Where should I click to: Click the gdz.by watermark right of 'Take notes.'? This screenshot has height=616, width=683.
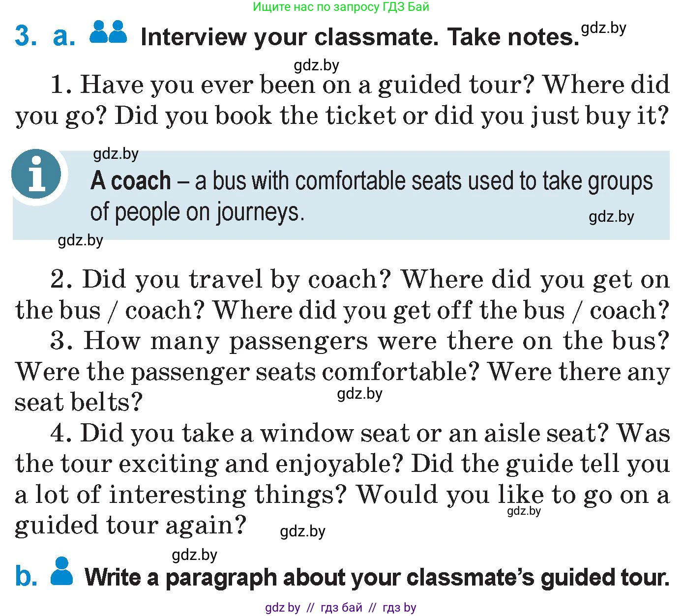[x=603, y=28]
